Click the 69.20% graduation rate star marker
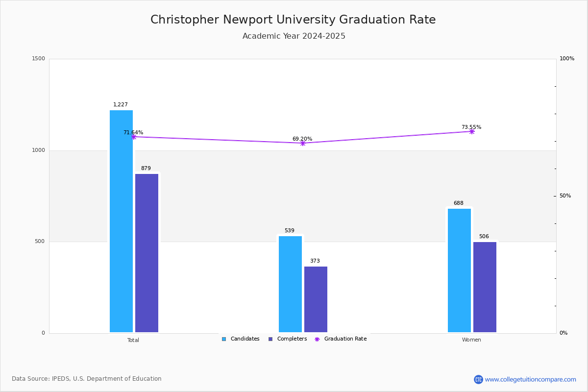 click(x=303, y=143)
